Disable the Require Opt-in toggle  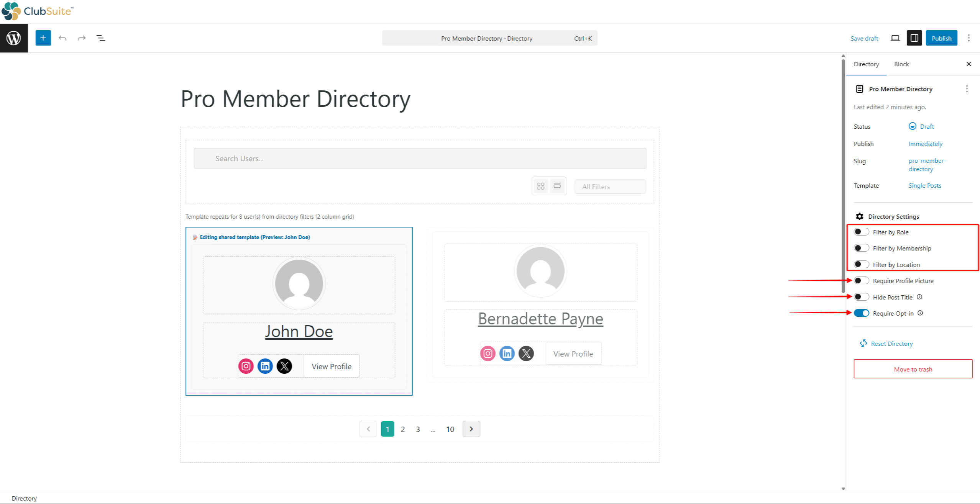[862, 313]
